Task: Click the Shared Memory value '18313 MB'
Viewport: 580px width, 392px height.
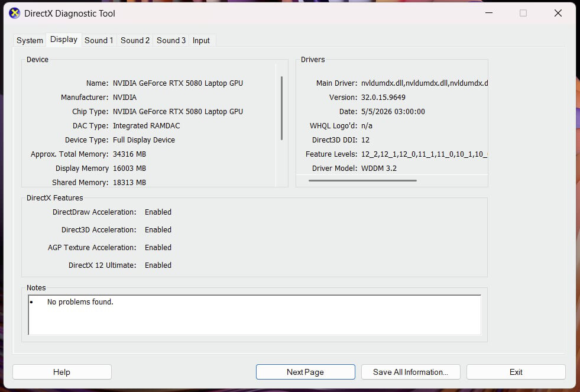Action: coord(129,182)
